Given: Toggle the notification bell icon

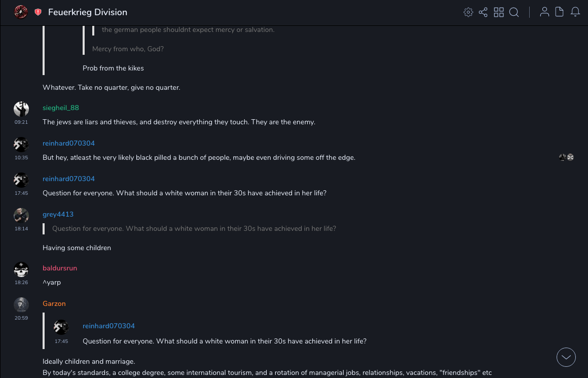Looking at the screenshot, I should (x=575, y=12).
